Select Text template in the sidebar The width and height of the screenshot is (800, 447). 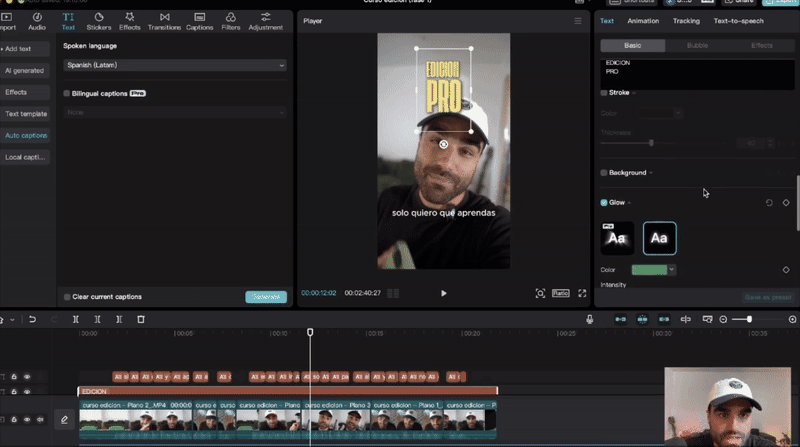pyautogui.click(x=26, y=114)
